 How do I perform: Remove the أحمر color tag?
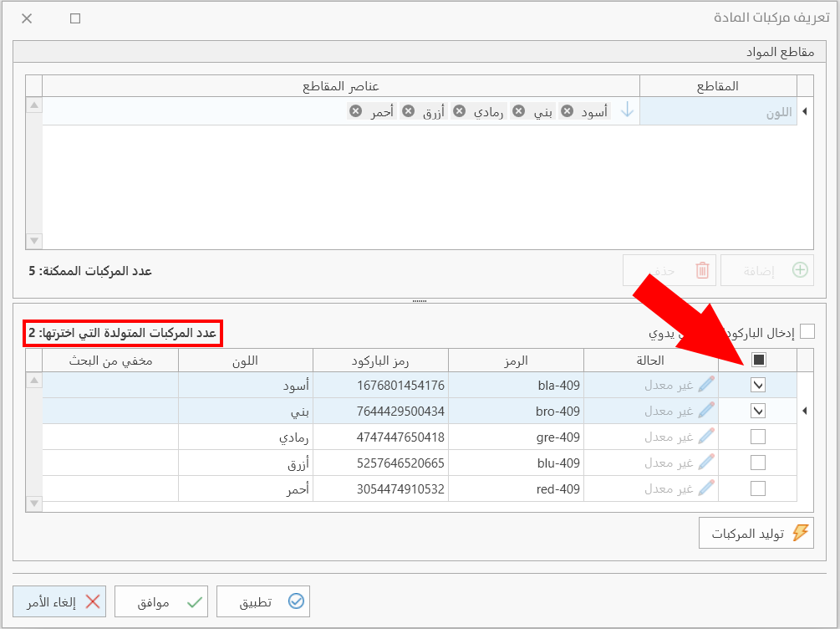355,111
